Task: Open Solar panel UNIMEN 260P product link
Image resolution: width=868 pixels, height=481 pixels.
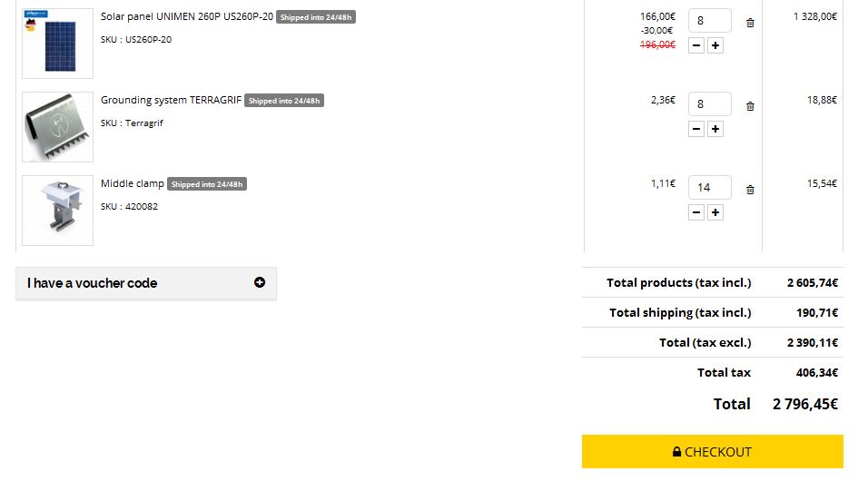Action: [x=187, y=16]
